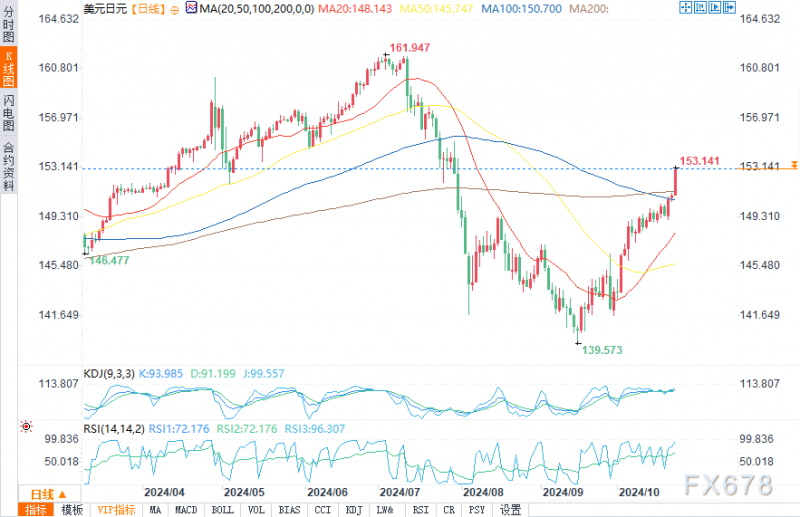Click the KDJ(9,3,3) indicator label
This screenshot has width=800, height=517.
(x=109, y=374)
